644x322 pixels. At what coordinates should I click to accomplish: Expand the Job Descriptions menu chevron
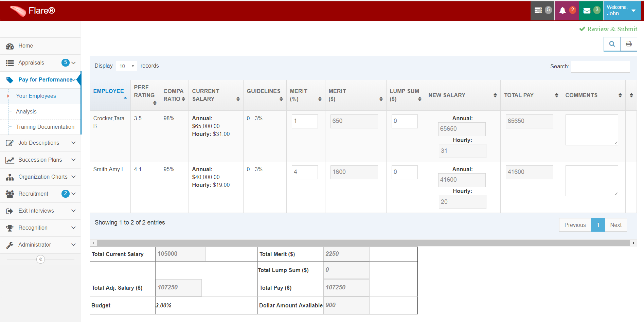coord(73,143)
